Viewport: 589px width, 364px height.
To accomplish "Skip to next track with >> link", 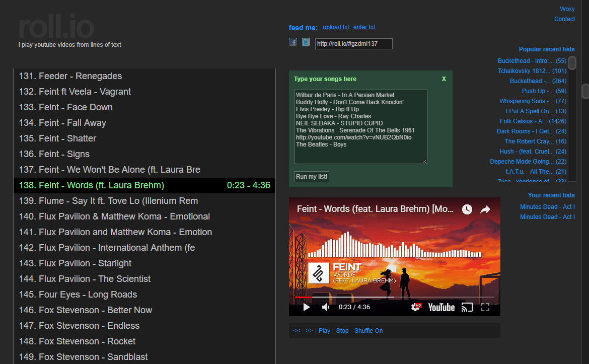I will [309, 331].
